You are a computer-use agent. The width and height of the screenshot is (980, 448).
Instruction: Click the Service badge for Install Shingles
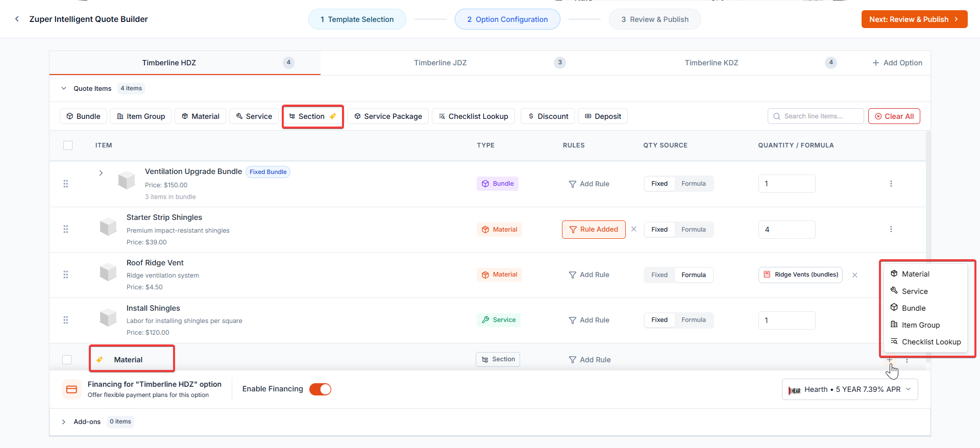(499, 320)
